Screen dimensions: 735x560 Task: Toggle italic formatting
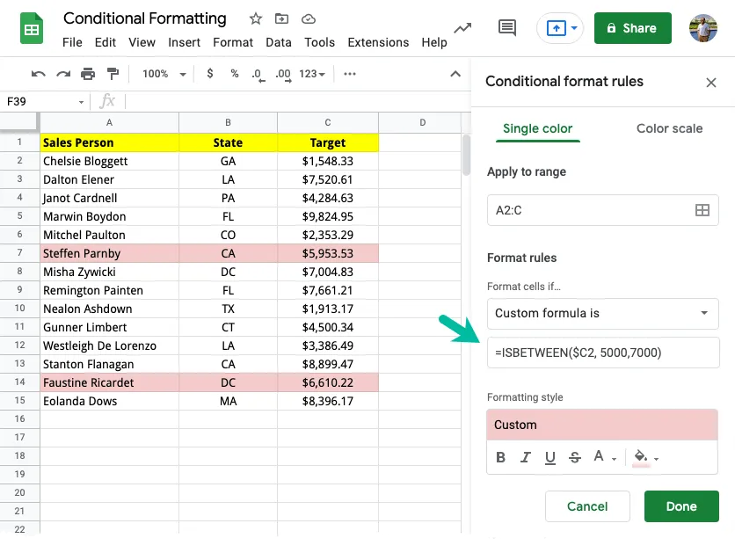525,457
